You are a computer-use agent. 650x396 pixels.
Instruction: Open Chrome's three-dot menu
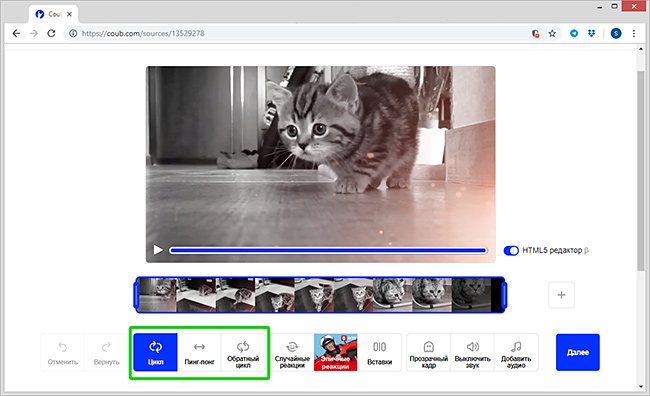click(x=633, y=34)
